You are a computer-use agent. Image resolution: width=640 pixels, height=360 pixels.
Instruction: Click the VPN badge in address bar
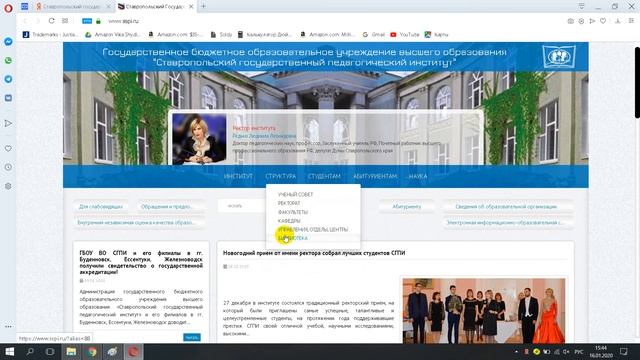(x=87, y=21)
